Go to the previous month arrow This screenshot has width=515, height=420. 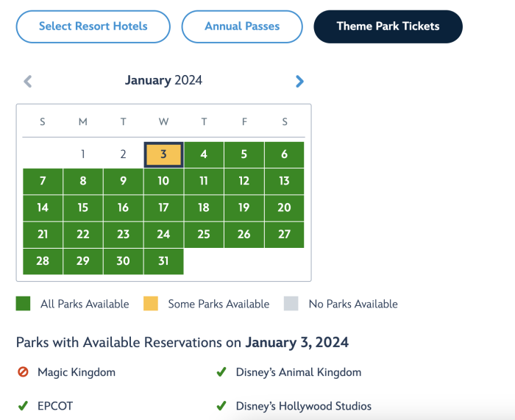[x=28, y=82]
